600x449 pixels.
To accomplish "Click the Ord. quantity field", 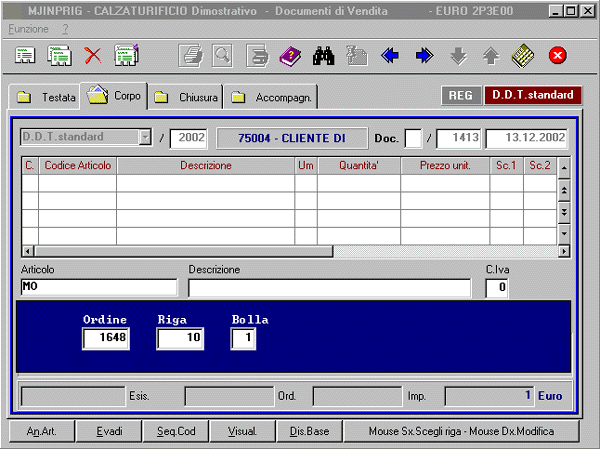I will pyautogui.click(x=229, y=396).
